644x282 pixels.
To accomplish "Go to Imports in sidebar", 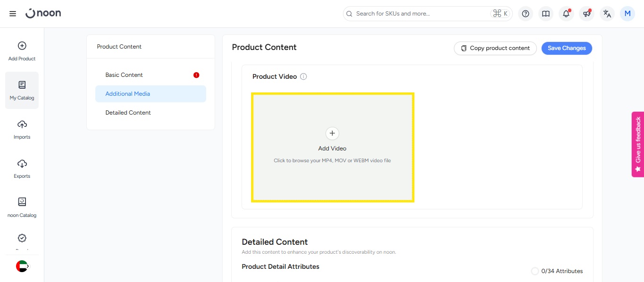I will pyautogui.click(x=22, y=129).
